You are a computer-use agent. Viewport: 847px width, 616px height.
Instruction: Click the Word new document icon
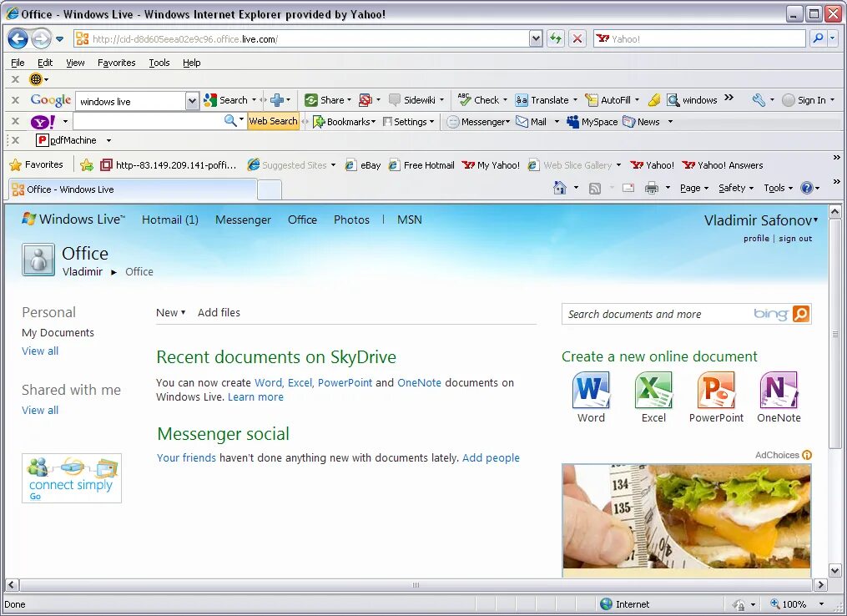[591, 390]
